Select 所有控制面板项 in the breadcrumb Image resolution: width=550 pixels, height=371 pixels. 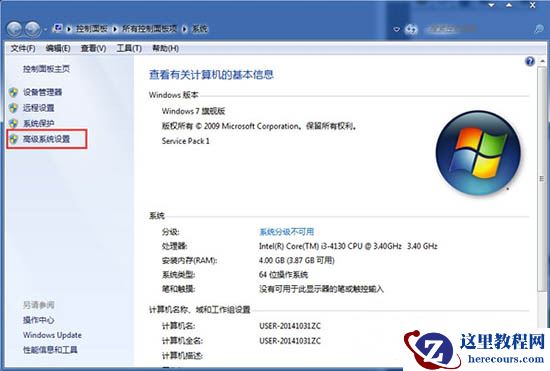click(x=149, y=29)
